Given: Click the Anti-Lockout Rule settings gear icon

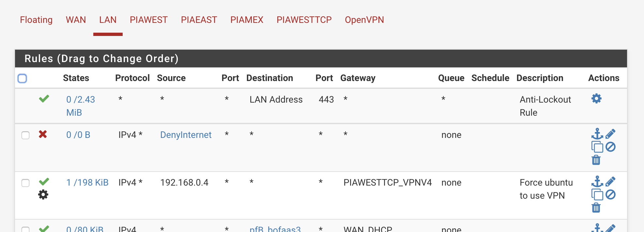Looking at the screenshot, I should click(x=596, y=98).
